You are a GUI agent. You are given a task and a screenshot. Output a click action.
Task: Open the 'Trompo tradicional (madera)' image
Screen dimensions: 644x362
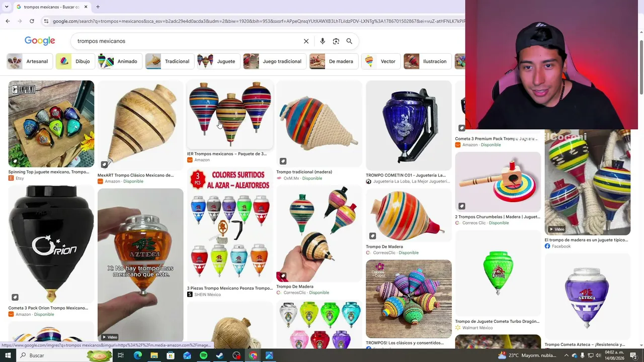tap(319, 124)
